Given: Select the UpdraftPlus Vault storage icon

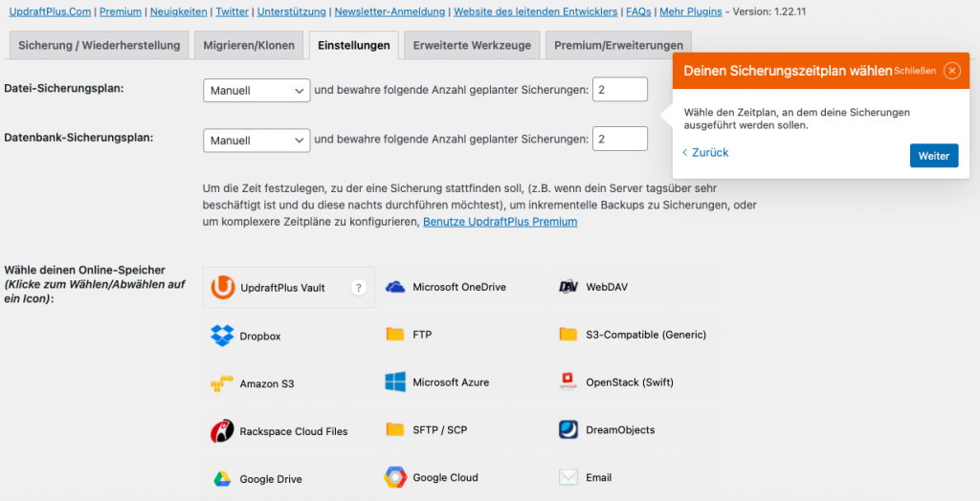Looking at the screenshot, I should [222, 288].
